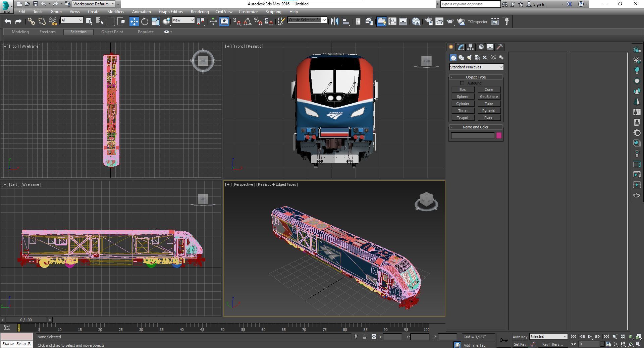The image size is (644, 348).
Task: Choose the Select Object tool
Action: (x=89, y=21)
